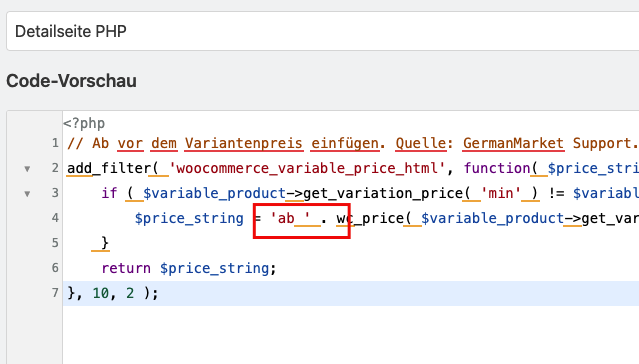Click gutter line number 4

[x=55, y=218]
